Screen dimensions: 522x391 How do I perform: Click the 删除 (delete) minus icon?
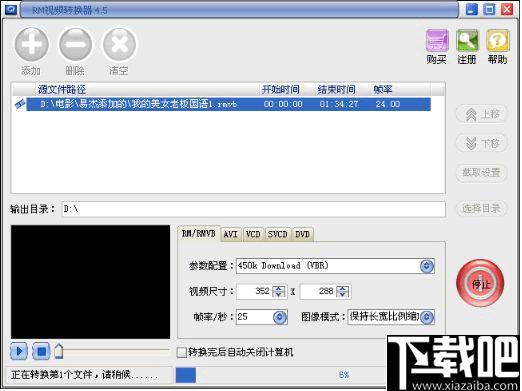coord(75,44)
